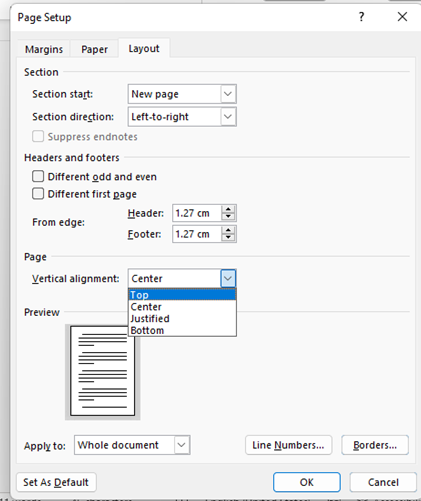Increase the Footer distance with up arrow
Screen dimensions: 421x501
click(228, 230)
